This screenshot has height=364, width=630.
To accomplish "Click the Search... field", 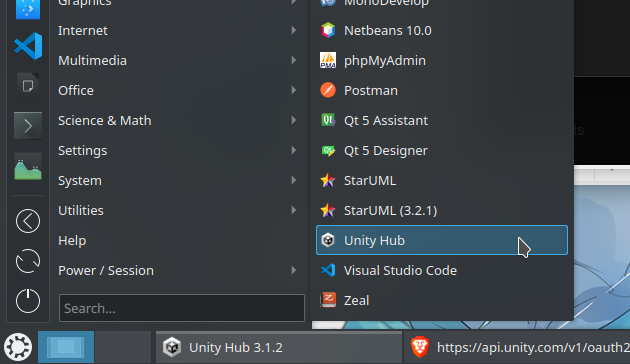I will 182,308.
